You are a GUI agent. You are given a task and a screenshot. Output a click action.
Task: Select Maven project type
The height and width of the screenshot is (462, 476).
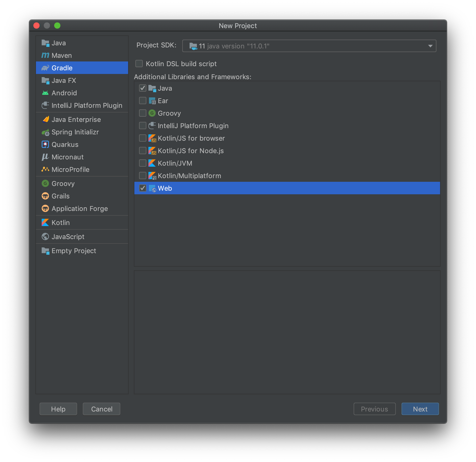point(82,55)
